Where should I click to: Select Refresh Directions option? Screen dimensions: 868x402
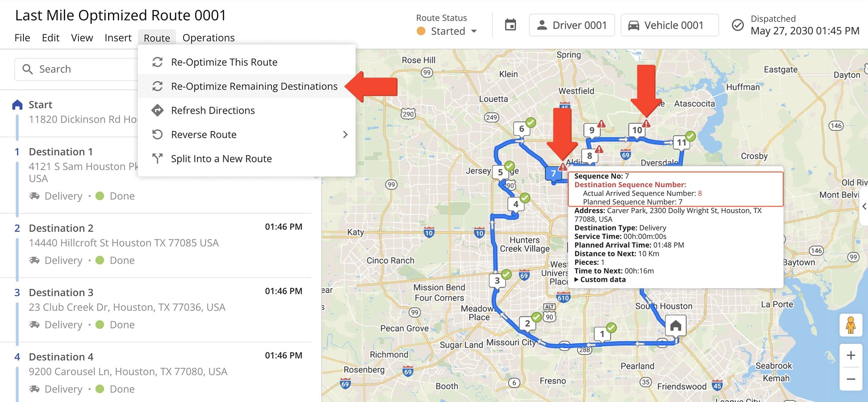tap(247, 111)
